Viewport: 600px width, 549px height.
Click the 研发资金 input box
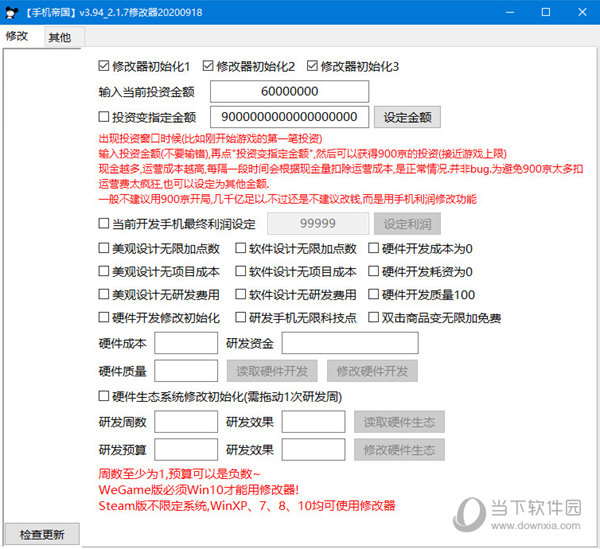[x=350, y=343]
